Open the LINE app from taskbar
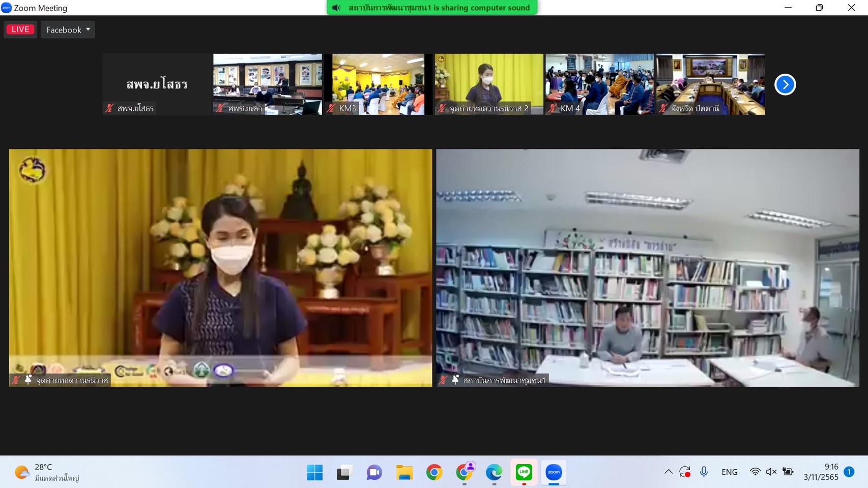Screen dimensions: 868x488 point(524,472)
